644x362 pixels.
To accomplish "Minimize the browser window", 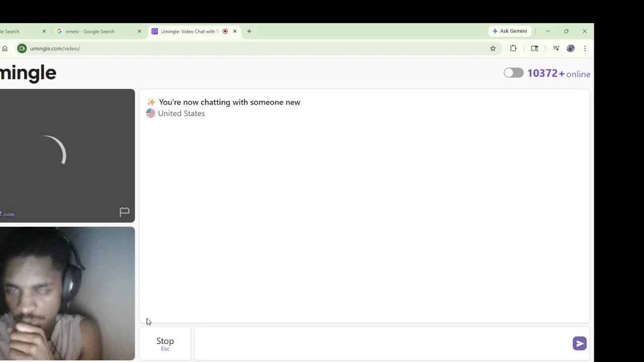I will coord(547,31).
